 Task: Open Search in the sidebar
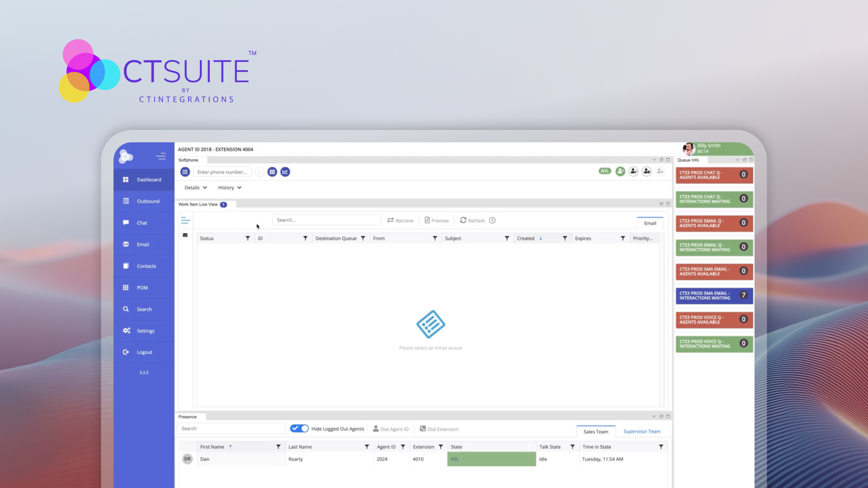click(x=144, y=309)
